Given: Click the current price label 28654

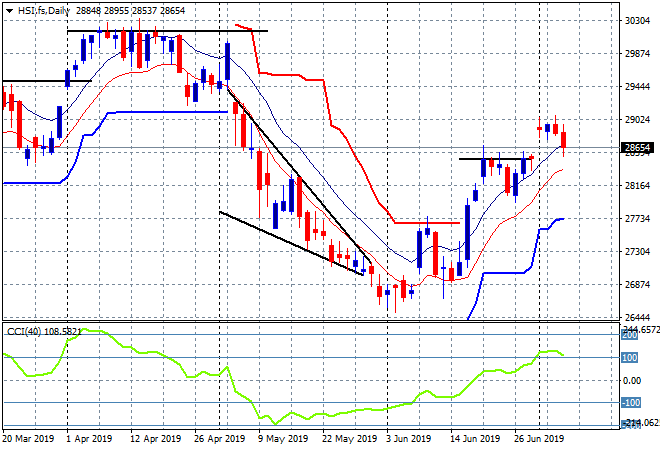Looking at the screenshot, I should click(637, 148).
